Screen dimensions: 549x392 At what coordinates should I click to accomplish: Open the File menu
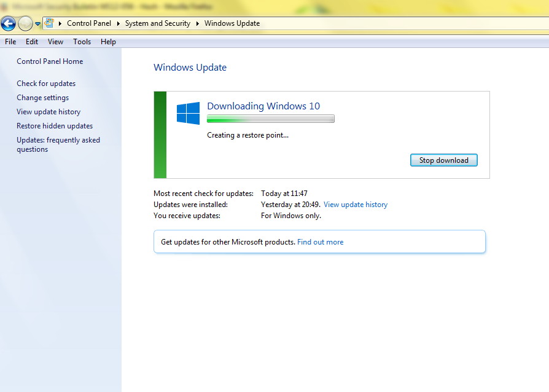[10, 42]
